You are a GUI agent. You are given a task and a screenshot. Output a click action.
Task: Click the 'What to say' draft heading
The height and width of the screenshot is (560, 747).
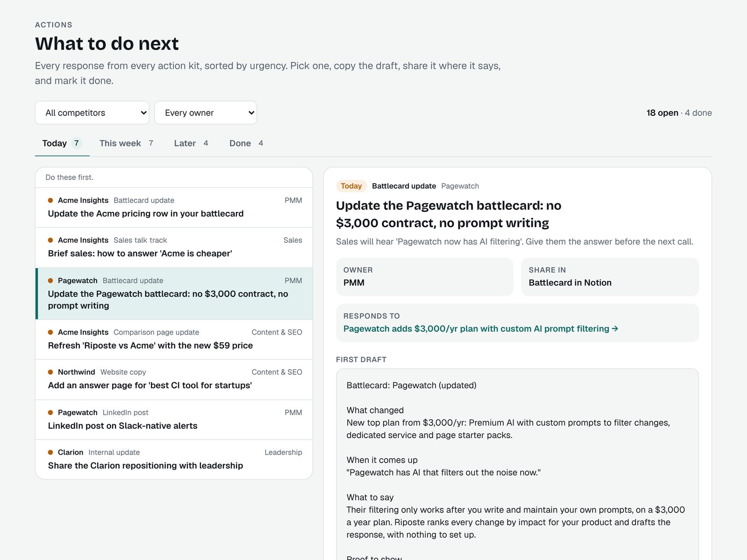tap(370, 497)
